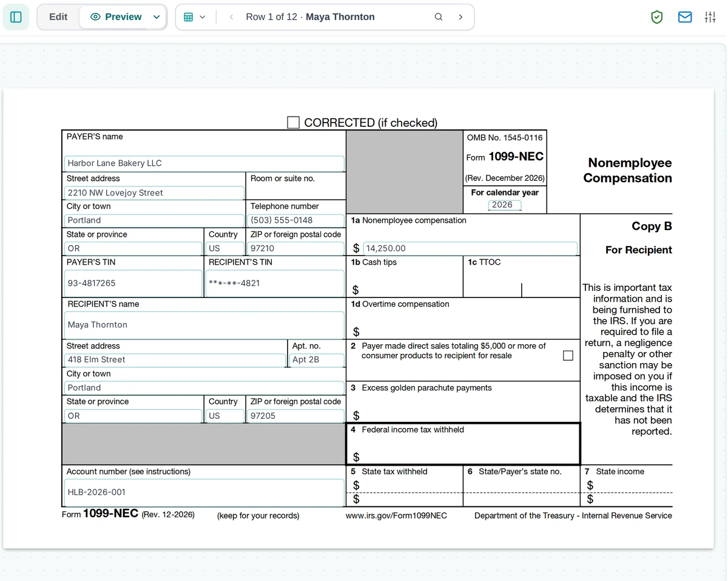Click the PAYER'S name field 'Harbor Lane Bakery LLC'

(x=204, y=163)
